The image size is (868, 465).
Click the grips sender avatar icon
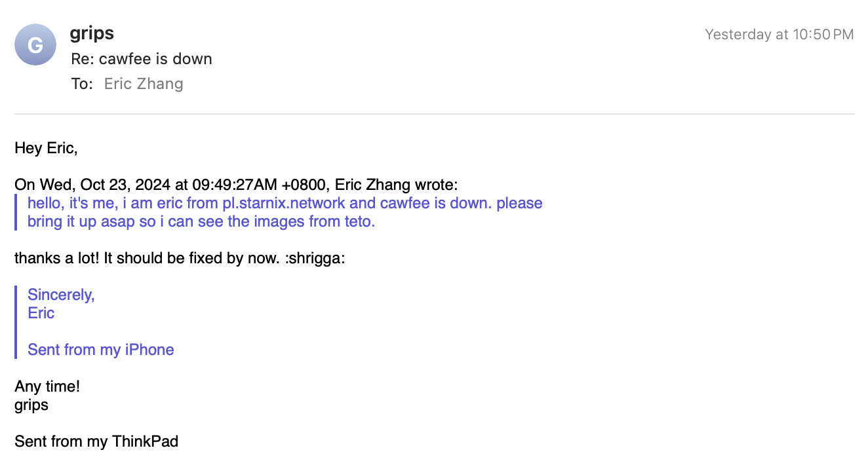coord(35,45)
